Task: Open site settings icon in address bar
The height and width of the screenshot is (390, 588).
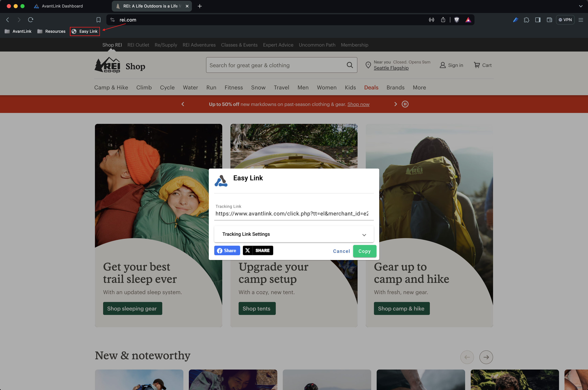Action: click(112, 20)
